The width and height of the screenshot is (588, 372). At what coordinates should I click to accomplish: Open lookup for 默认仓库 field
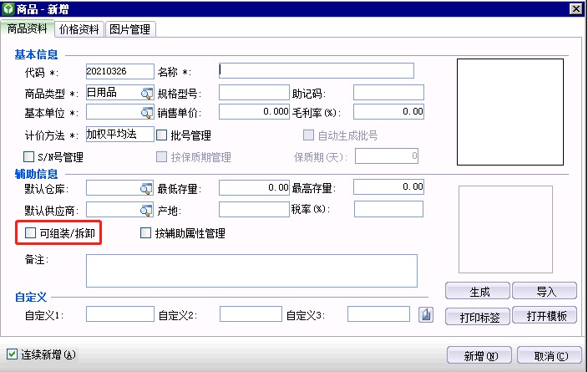tap(147, 188)
